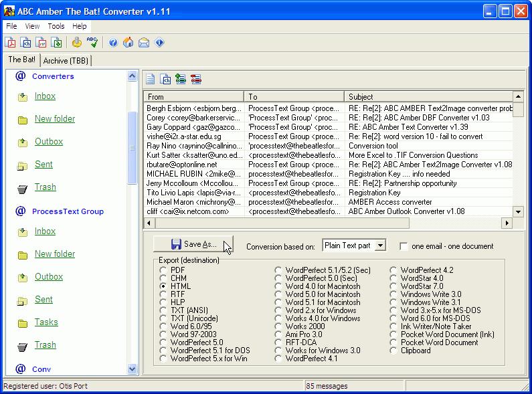Click the blue info about icon
This screenshot has height=394, width=532.
pos(159,42)
